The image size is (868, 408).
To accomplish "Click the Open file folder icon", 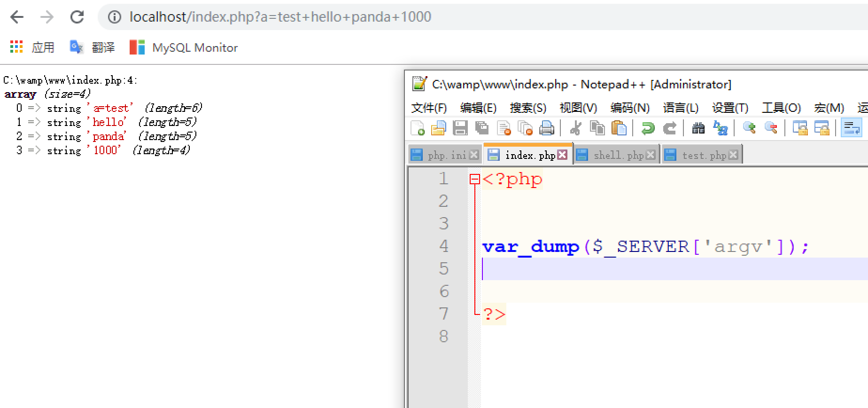I will [x=438, y=128].
